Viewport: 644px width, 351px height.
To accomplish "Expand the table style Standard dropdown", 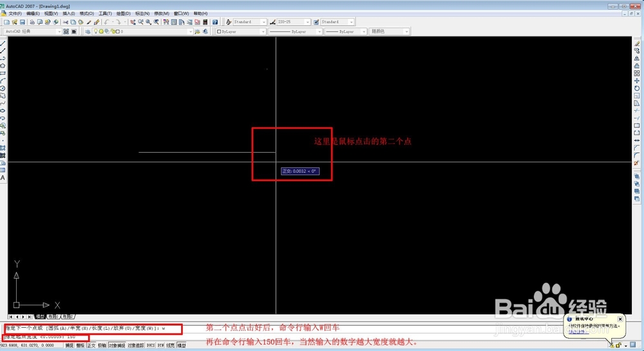I will pos(351,22).
